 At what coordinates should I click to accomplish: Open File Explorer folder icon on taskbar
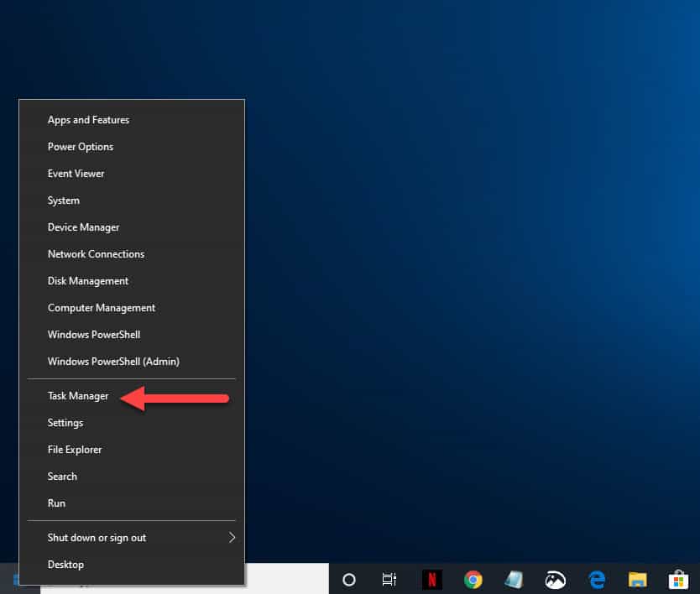tap(638, 580)
